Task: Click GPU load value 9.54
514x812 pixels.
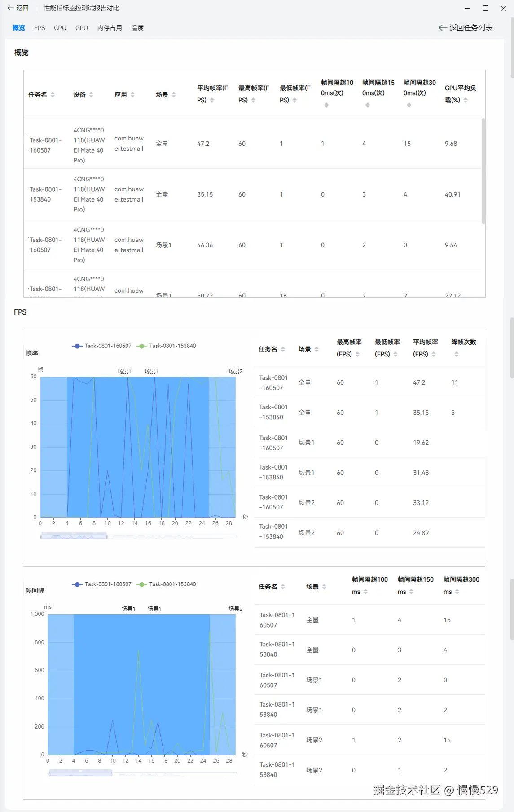Action: tap(451, 245)
